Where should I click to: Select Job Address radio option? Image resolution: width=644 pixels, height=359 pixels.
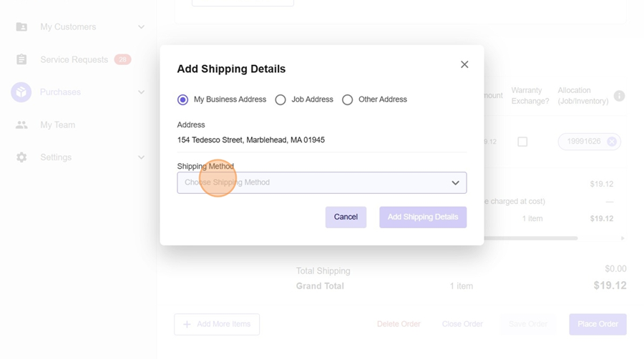point(280,100)
